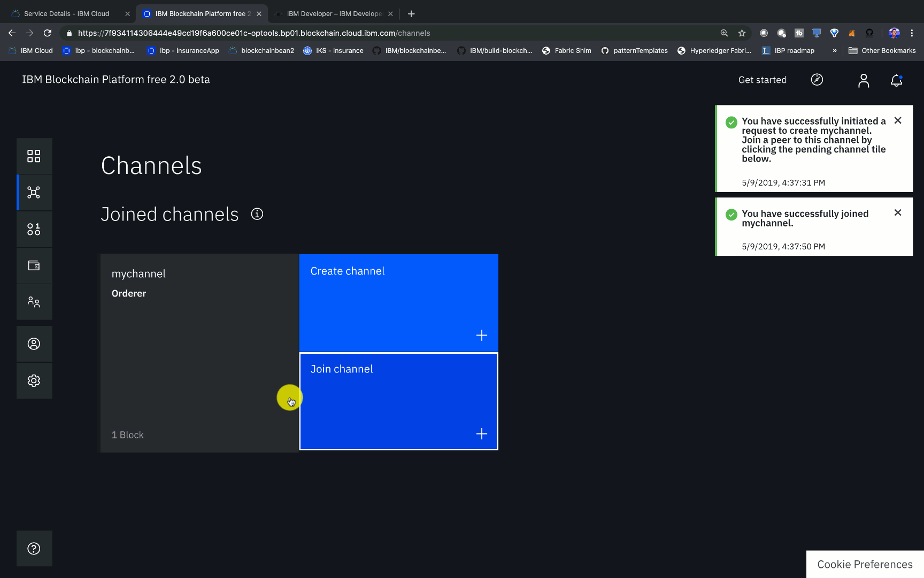Open the Nodes grid icon in sidebar
The image size is (924, 578).
[34, 156]
